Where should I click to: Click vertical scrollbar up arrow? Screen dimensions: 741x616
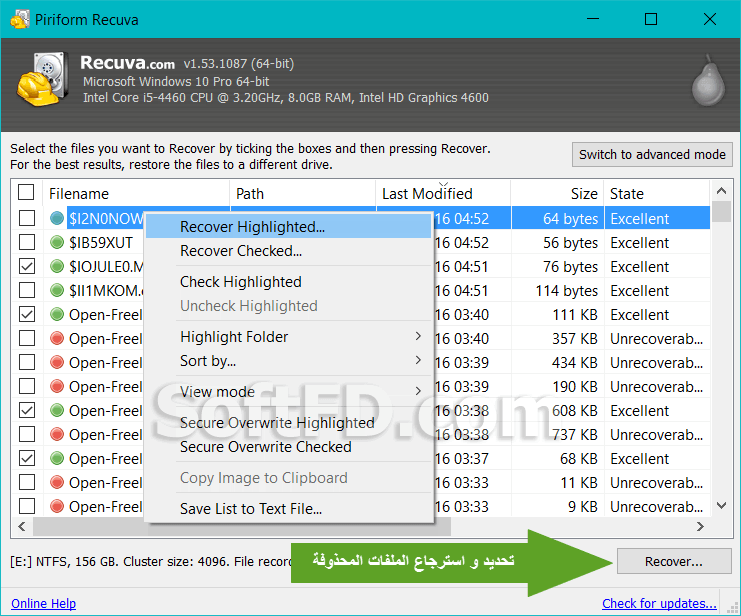(x=721, y=191)
